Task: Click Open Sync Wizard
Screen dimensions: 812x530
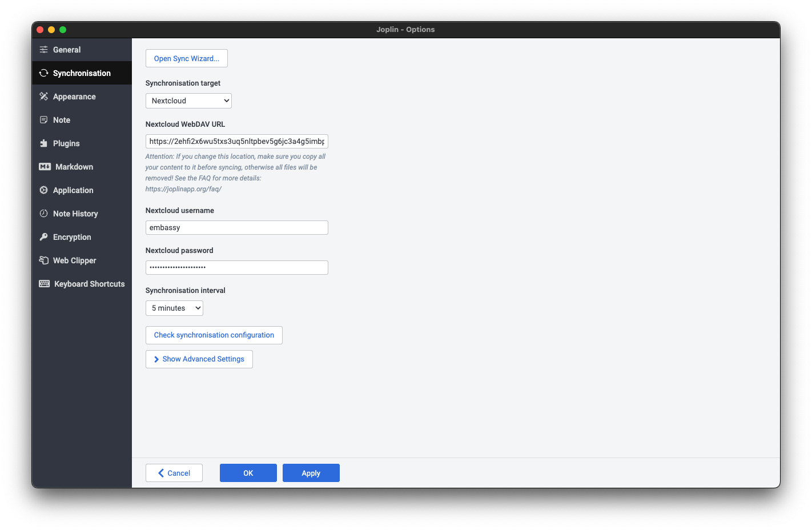Action: (186, 58)
